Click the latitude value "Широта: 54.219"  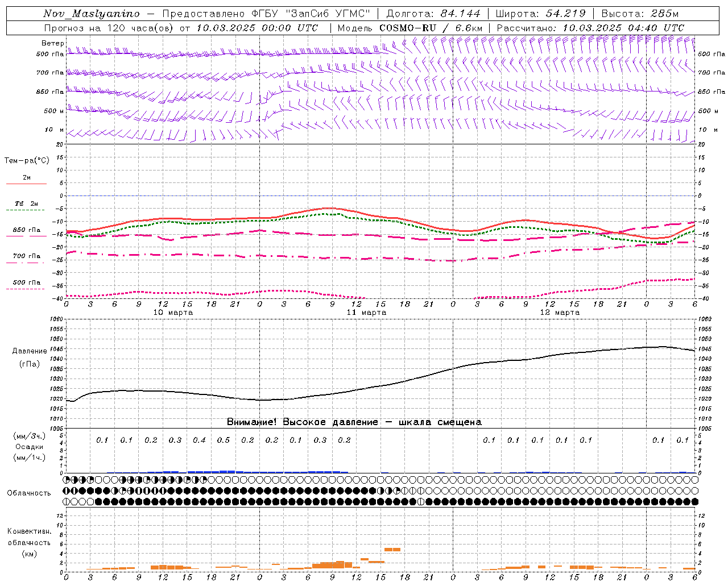pos(540,14)
